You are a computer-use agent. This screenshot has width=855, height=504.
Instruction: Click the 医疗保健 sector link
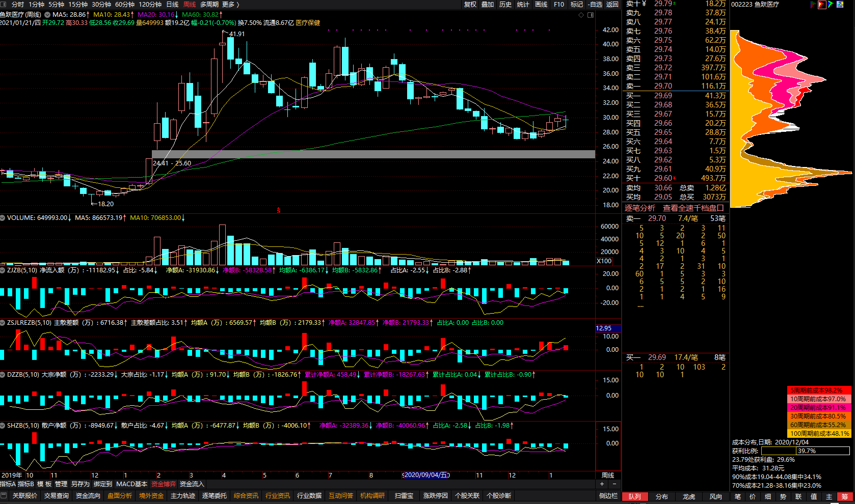point(308,23)
